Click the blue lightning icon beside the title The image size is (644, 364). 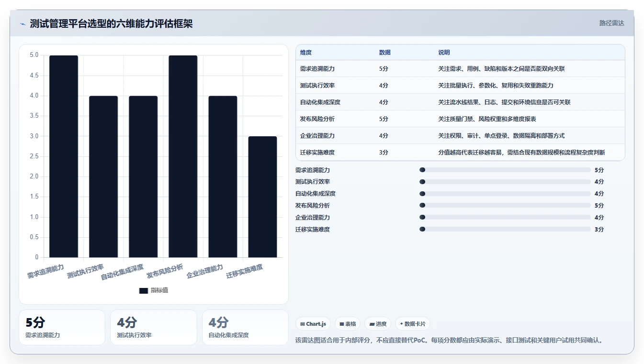tap(23, 24)
